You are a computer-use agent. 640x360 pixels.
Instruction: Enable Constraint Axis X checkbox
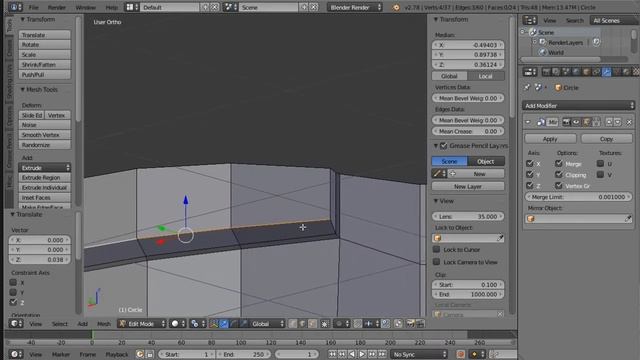[13, 282]
